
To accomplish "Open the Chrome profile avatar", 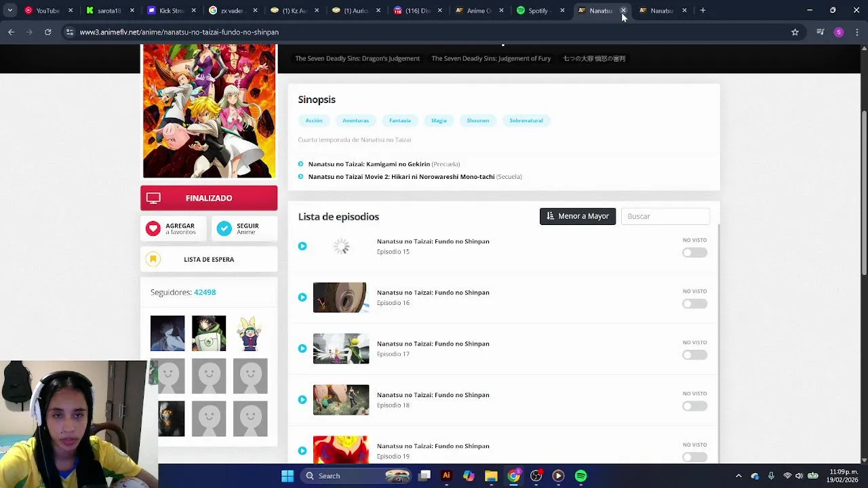I will (839, 32).
